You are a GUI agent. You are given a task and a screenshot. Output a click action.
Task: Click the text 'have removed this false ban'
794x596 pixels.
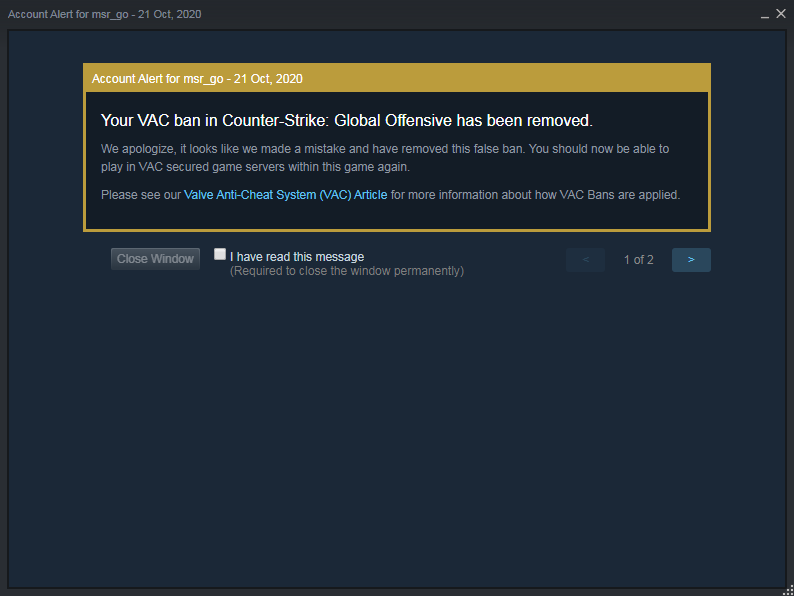click(x=448, y=149)
